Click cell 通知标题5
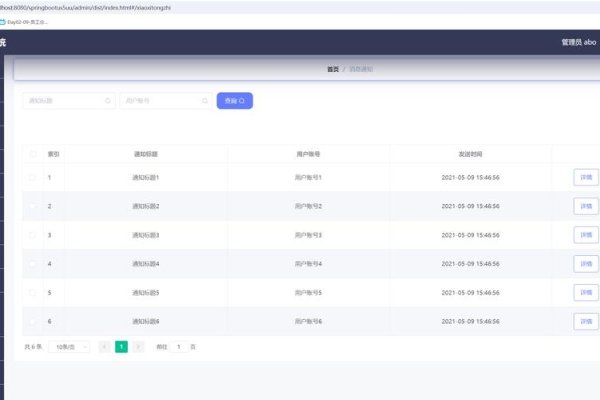Image resolution: width=600 pixels, height=400 pixels. [x=146, y=292]
